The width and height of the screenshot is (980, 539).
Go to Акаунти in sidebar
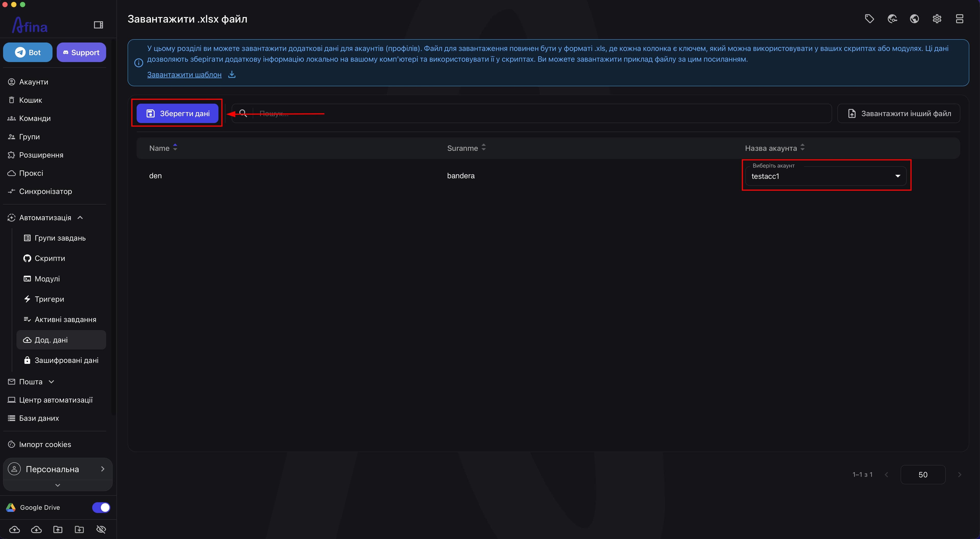point(33,82)
